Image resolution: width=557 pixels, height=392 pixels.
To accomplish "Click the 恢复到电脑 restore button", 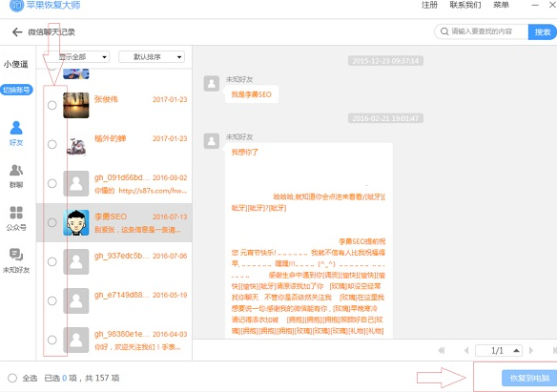I will pos(529,378).
